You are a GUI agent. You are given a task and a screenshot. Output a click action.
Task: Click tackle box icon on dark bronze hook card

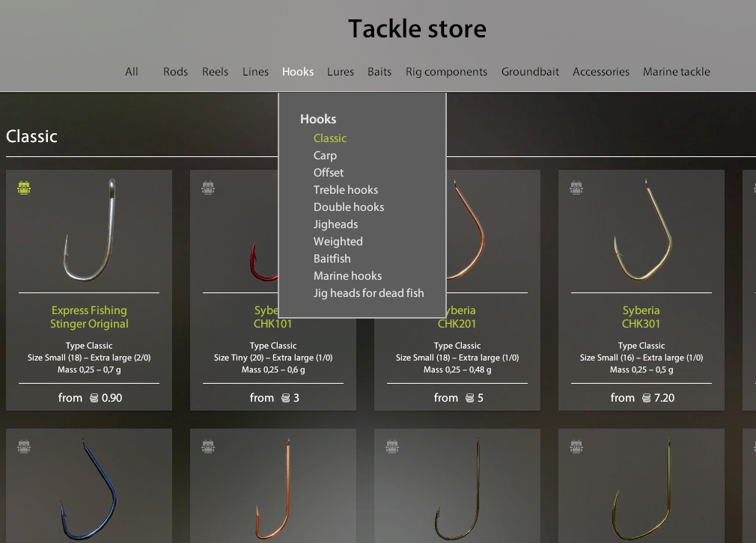[392, 447]
